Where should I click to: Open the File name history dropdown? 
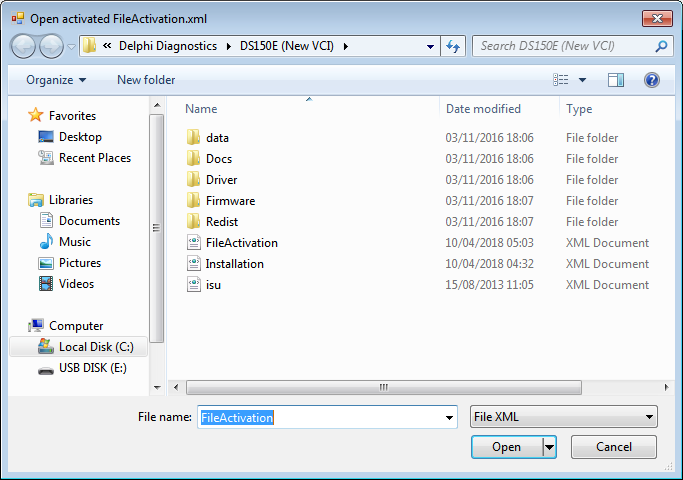(449, 417)
